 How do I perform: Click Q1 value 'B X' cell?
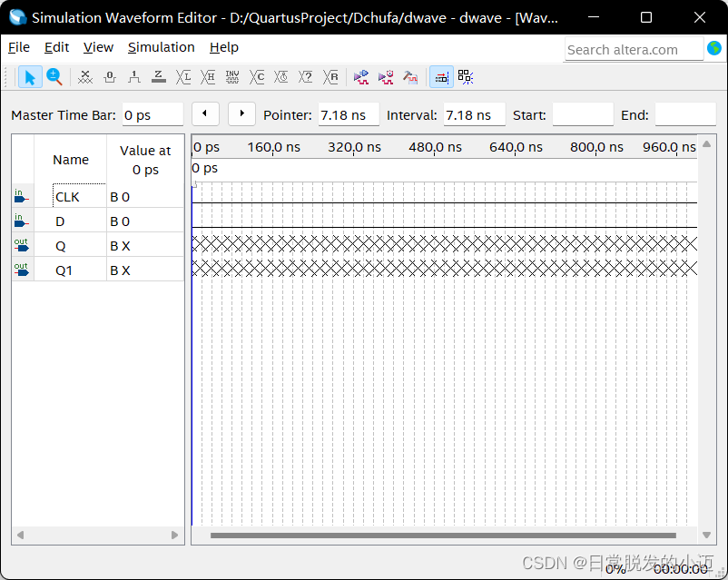(145, 270)
